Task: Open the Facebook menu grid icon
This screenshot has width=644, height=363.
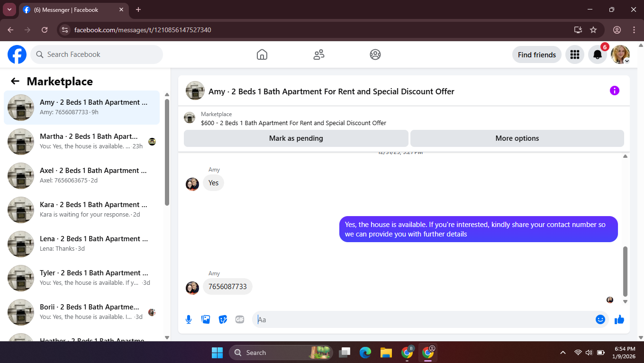Action: (x=575, y=54)
